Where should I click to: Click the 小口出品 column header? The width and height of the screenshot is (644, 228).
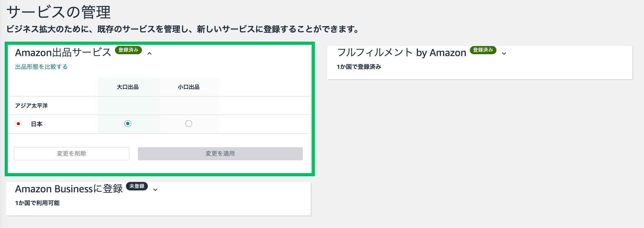click(x=189, y=87)
